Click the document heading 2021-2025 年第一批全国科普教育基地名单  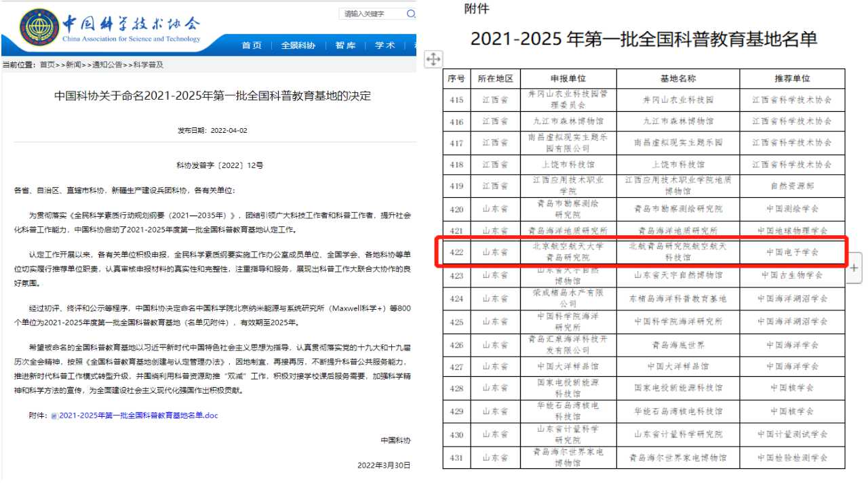point(644,39)
